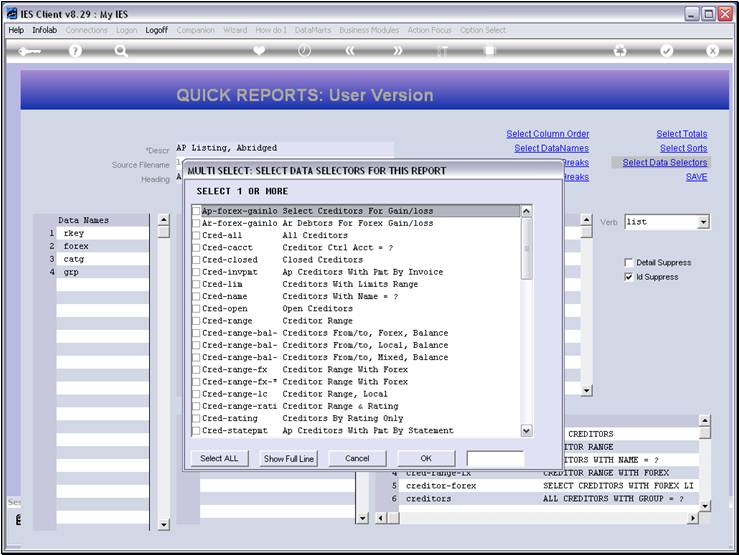Click the round X cancel icon
This screenshot has width=739, height=555.
[712, 50]
